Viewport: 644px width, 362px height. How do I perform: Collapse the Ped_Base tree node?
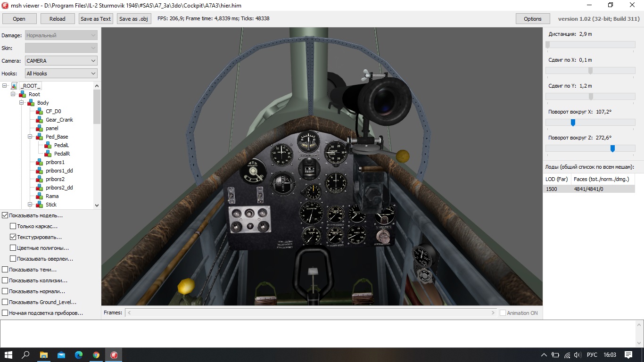click(x=31, y=137)
